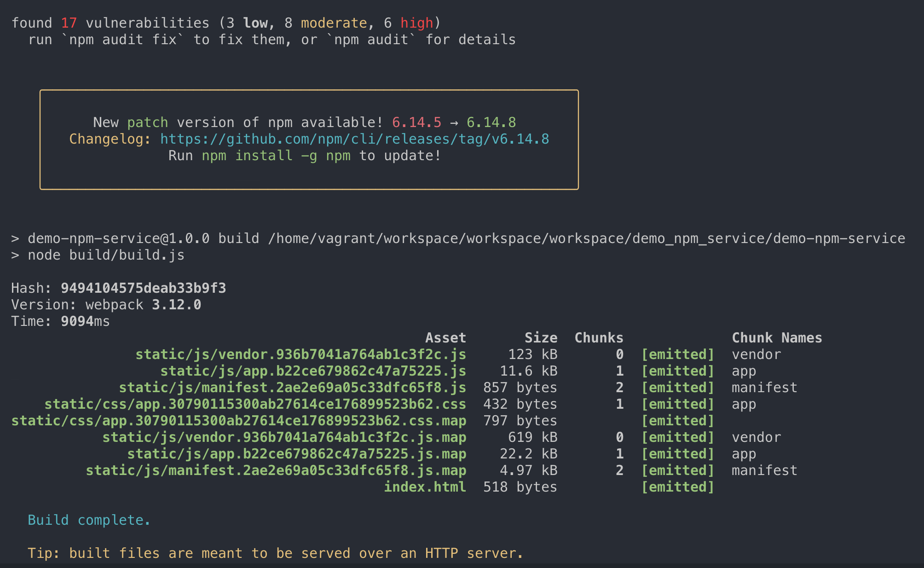924x568 pixels.
Task: Click the 9094ms build time value
Action: [x=85, y=321]
